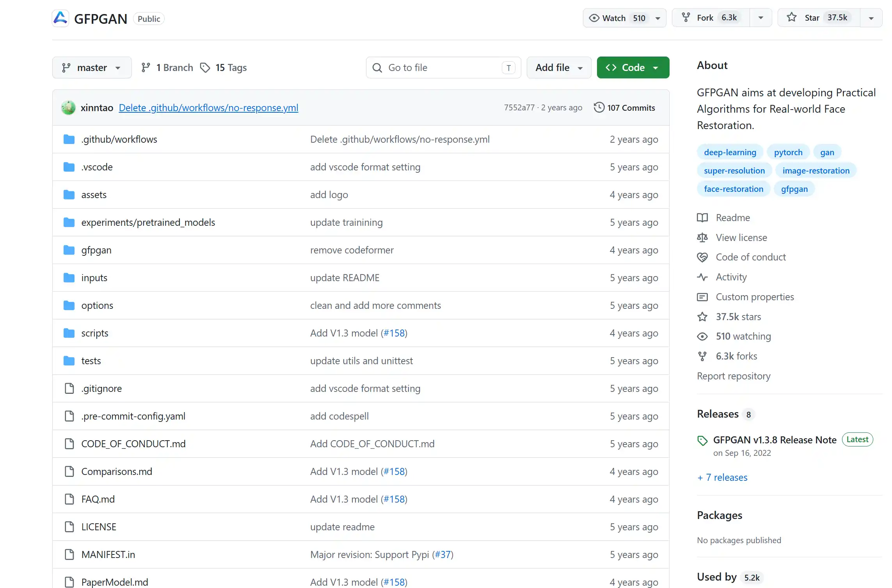Click the gan topic tag
Screen dimensions: 892x588
(x=827, y=152)
